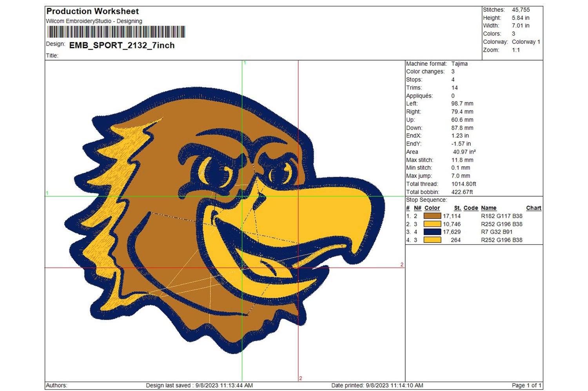This screenshot has height=391, width=588.
Task: Select the height value 5.84 in
Action: [x=521, y=18]
